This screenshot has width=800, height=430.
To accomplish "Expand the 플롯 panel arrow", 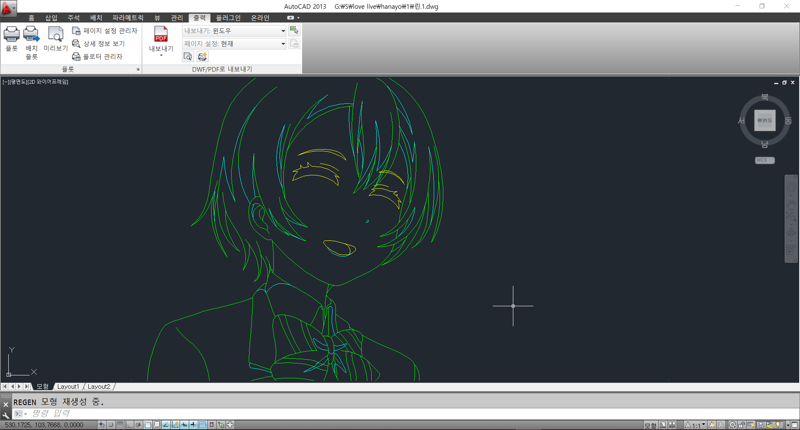I will 138,69.
